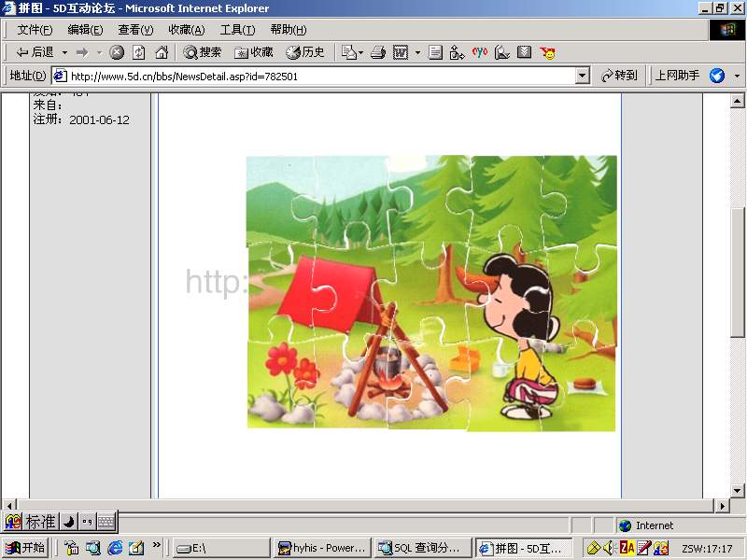Screen dimensions: 747x560
Task: Expand the address bar dropdown
Action: (582, 76)
